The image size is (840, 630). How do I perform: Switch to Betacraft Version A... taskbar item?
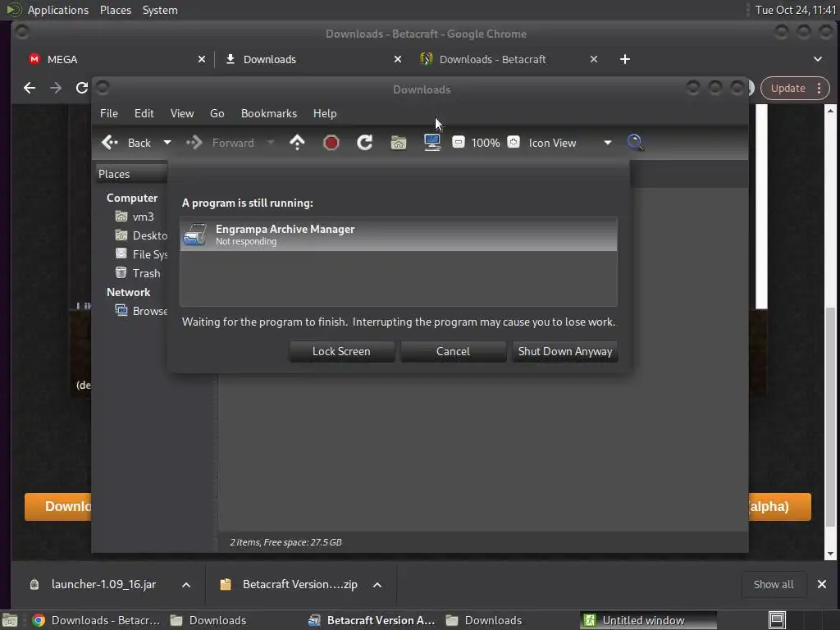[373, 620]
